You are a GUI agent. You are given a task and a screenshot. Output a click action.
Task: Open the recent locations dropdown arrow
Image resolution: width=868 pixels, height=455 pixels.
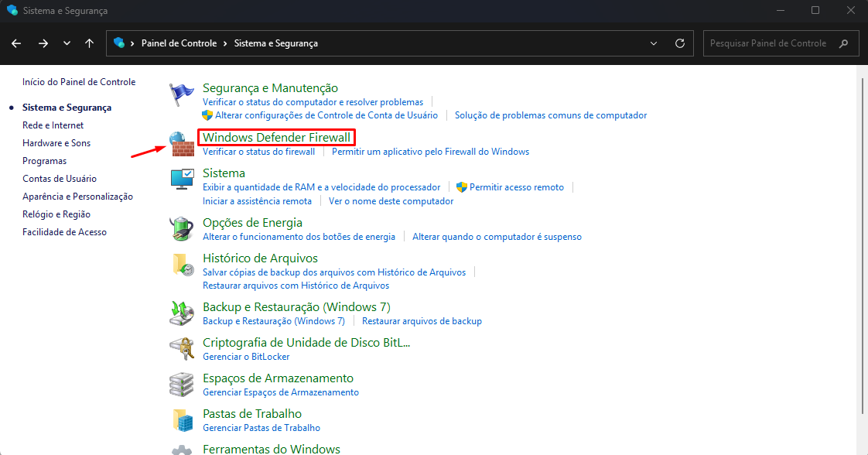[x=67, y=43]
